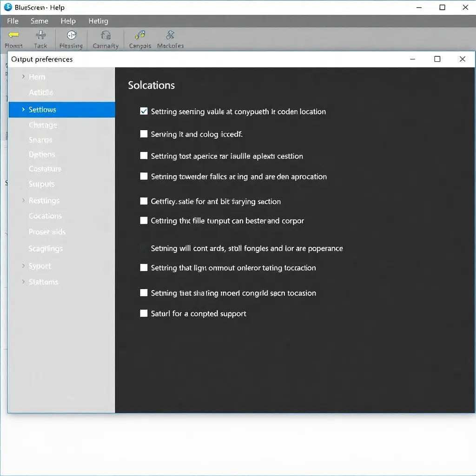Select the Tack tool in toolbar
The image size is (476, 476).
click(x=40, y=35)
